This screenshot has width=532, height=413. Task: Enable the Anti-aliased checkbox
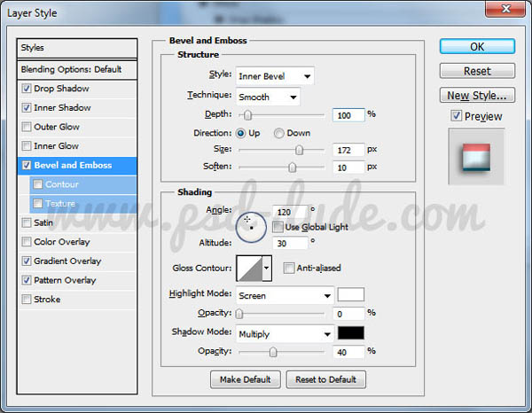click(289, 268)
